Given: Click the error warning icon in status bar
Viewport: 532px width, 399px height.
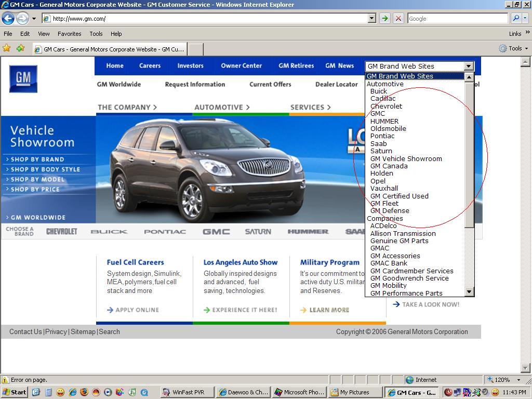Looking at the screenshot, I should point(5,380).
